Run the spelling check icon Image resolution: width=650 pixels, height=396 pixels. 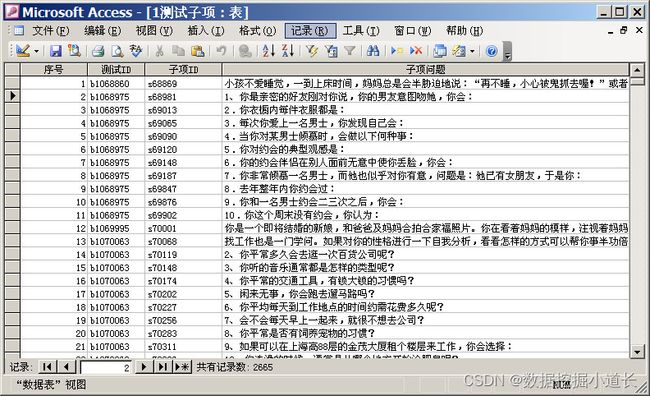136,51
